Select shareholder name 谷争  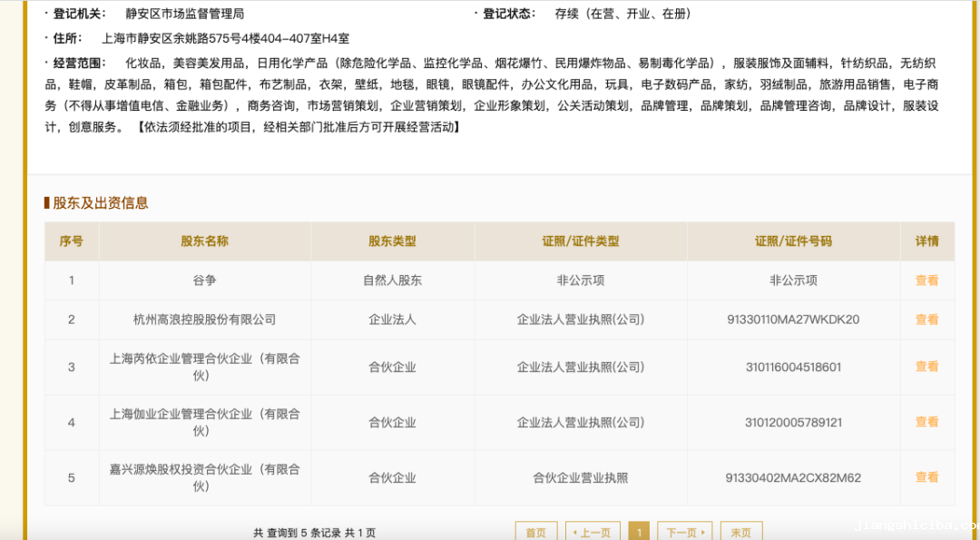click(205, 280)
